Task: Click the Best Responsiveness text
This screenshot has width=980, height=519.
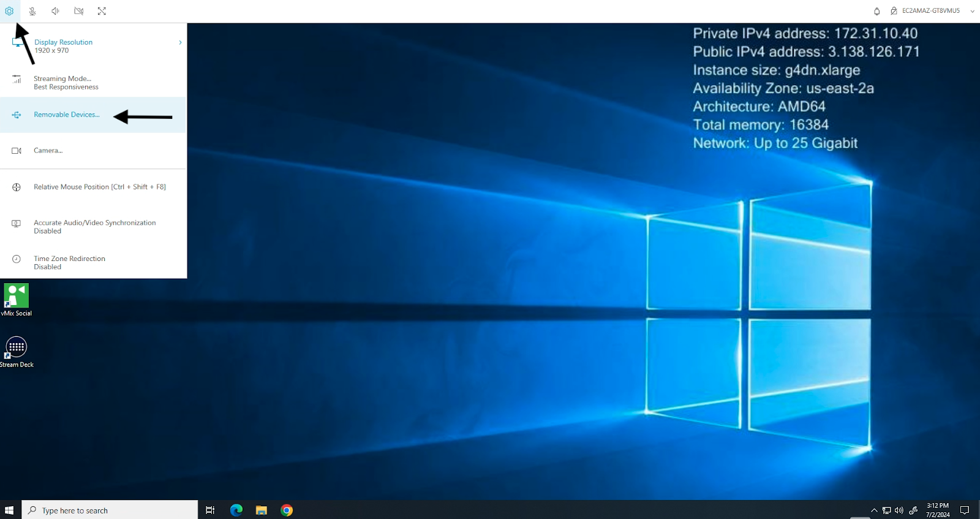Action: 66,87
